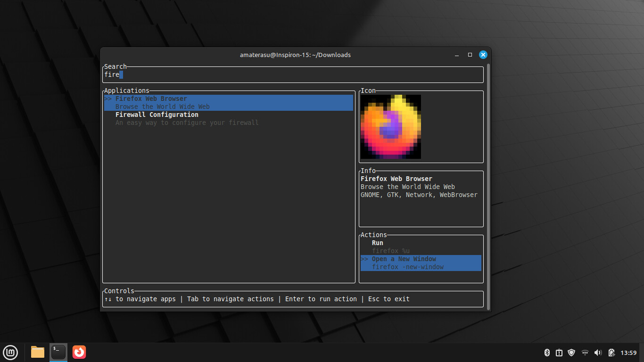Click in the Search field containing 'fire'
644x362 pixels.
click(293, 74)
